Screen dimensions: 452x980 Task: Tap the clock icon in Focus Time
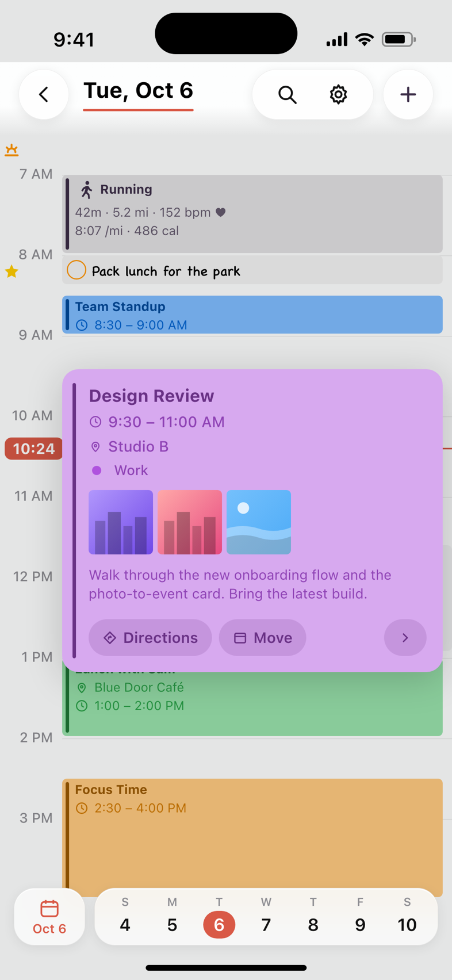pos(82,808)
